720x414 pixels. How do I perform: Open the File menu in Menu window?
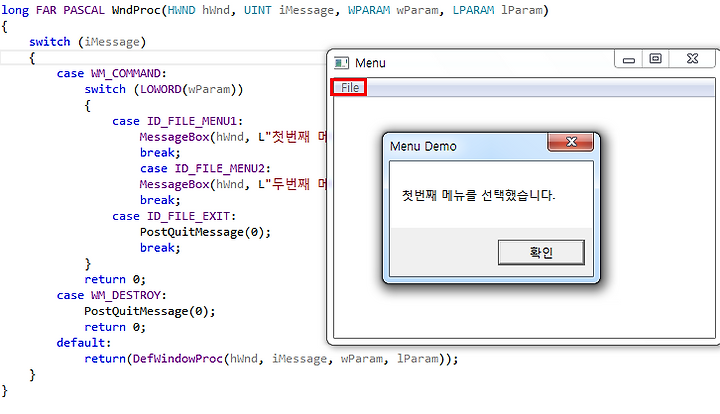pos(349,87)
